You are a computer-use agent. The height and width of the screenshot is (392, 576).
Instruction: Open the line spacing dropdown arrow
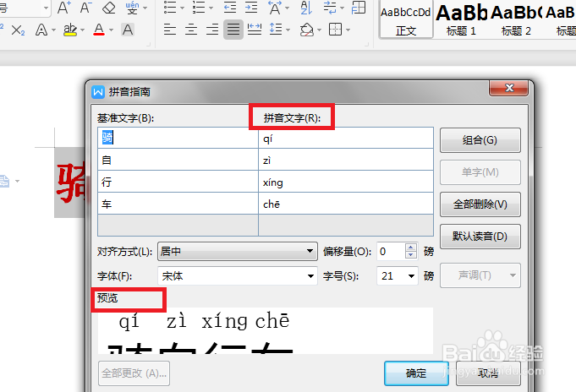tap(288, 30)
